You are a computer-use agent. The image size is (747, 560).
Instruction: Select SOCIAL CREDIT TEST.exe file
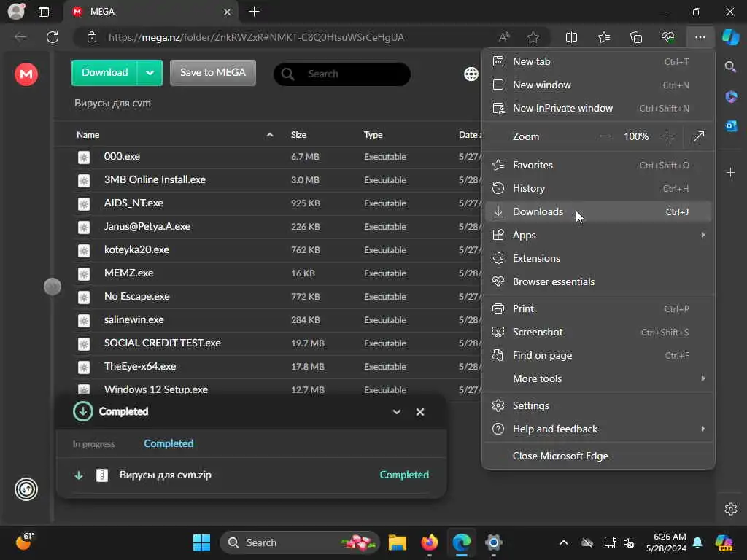click(276, 343)
